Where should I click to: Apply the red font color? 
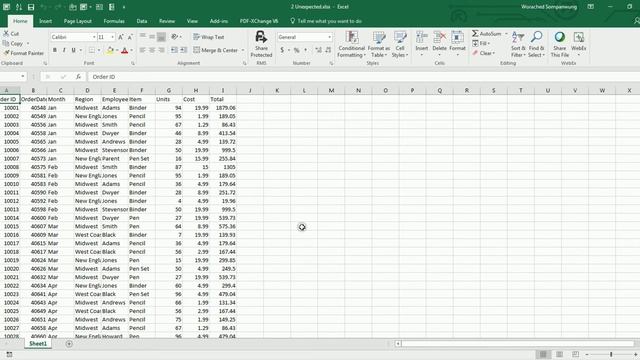(124, 50)
